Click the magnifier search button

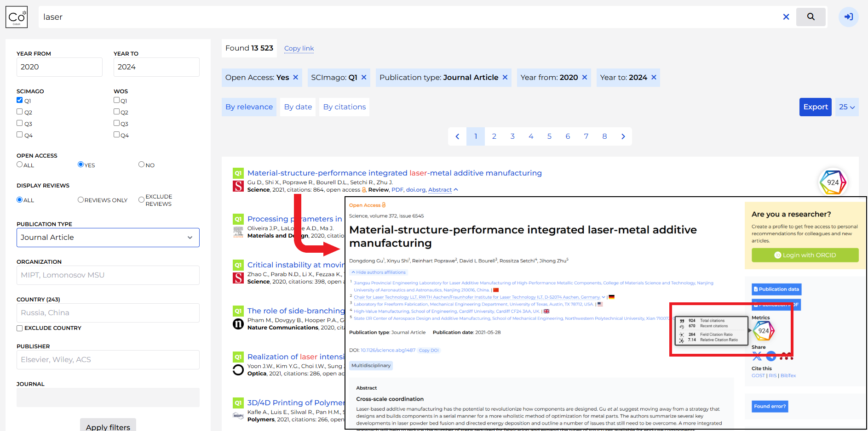tap(811, 17)
